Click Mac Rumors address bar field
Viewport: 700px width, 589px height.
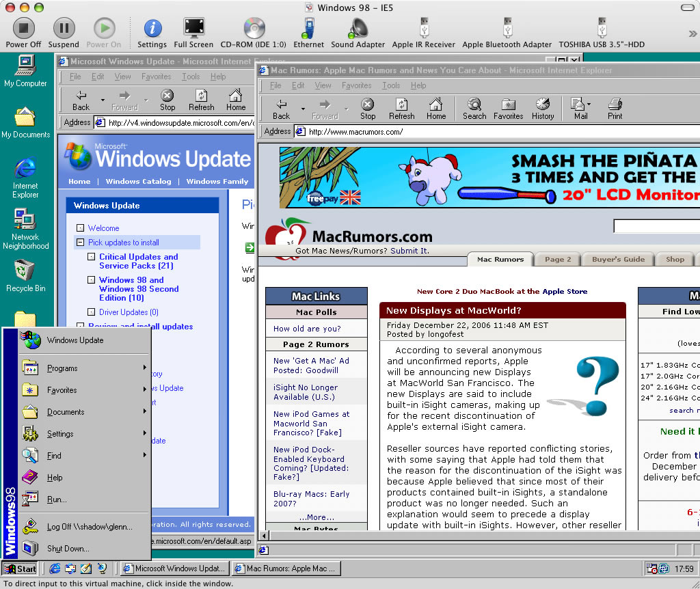point(496,132)
